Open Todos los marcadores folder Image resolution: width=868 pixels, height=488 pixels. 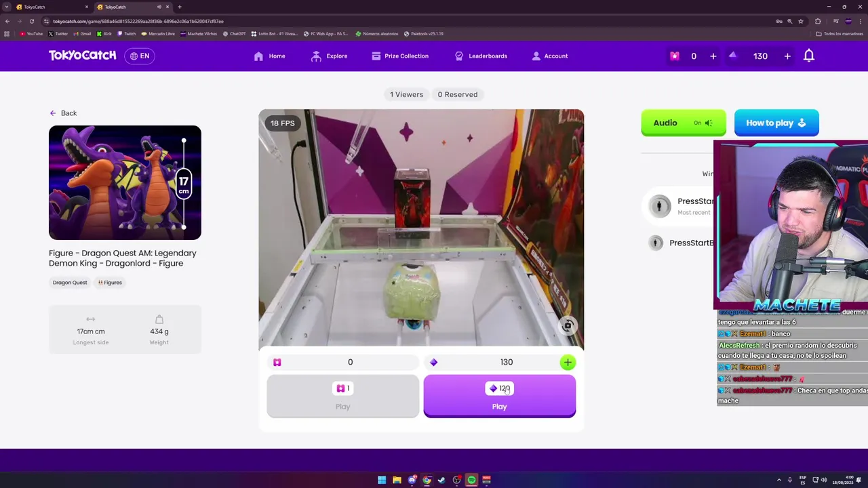[x=840, y=34]
